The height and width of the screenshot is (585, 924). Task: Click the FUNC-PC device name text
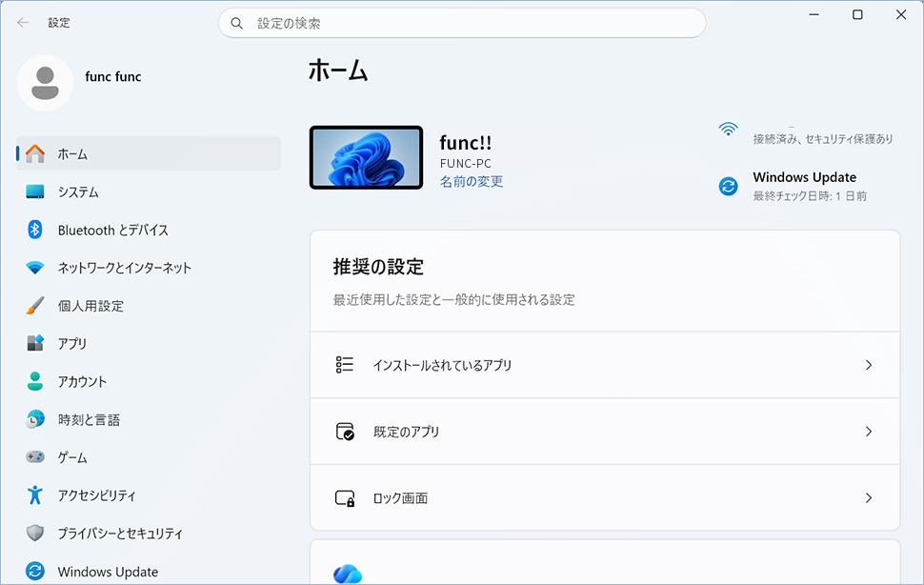pos(466,163)
